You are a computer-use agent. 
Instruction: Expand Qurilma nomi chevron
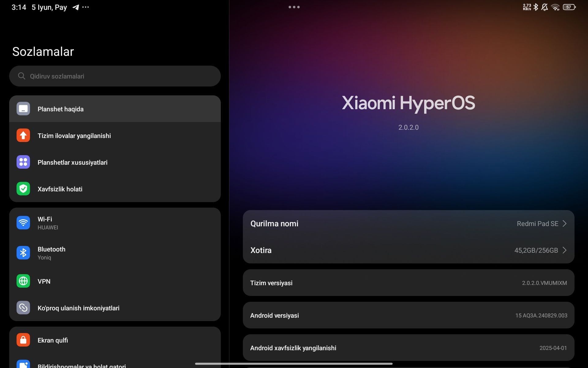click(x=564, y=224)
